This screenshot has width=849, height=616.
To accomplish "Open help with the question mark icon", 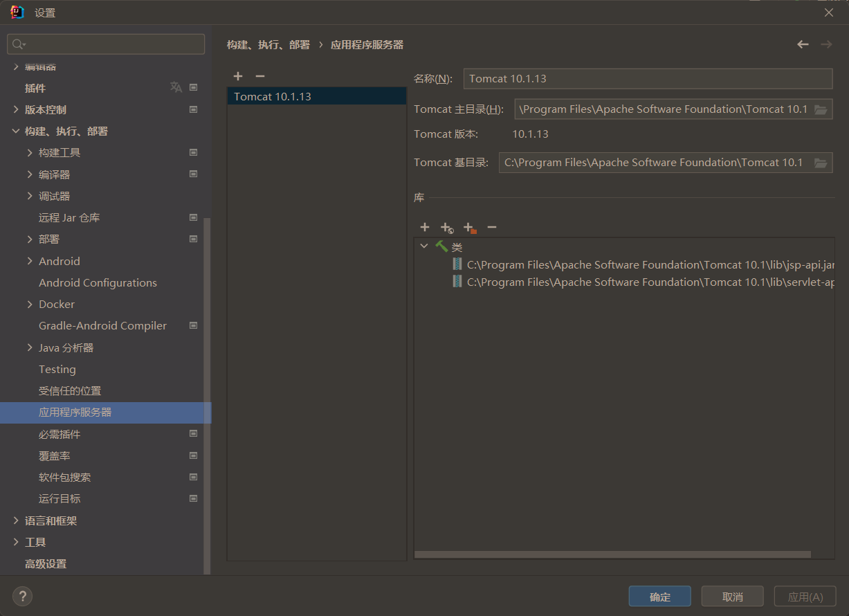I will coord(22,596).
